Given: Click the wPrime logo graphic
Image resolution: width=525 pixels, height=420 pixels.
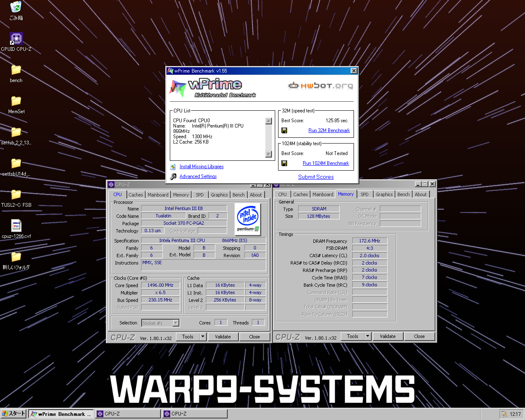Looking at the screenshot, I should click(x=212, y=88).
